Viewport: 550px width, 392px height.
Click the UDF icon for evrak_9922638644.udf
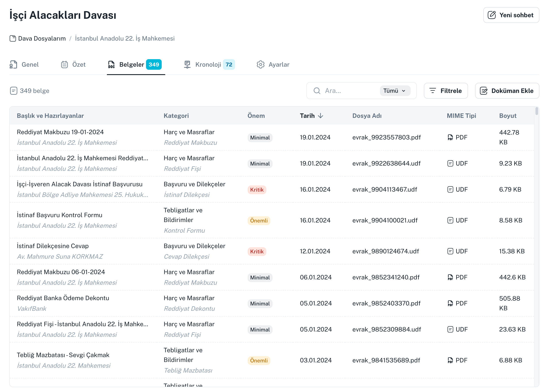pos(450,163)
